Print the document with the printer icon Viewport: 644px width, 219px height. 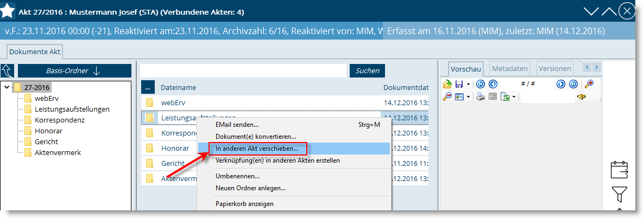pyautogui.click(x=481, y=97)
